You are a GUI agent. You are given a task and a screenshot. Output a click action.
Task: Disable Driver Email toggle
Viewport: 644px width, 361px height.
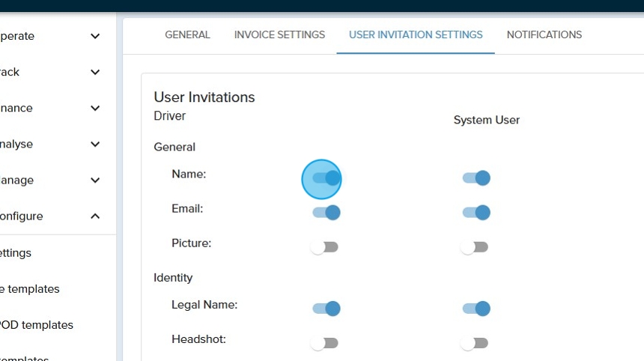click(326, 213)
